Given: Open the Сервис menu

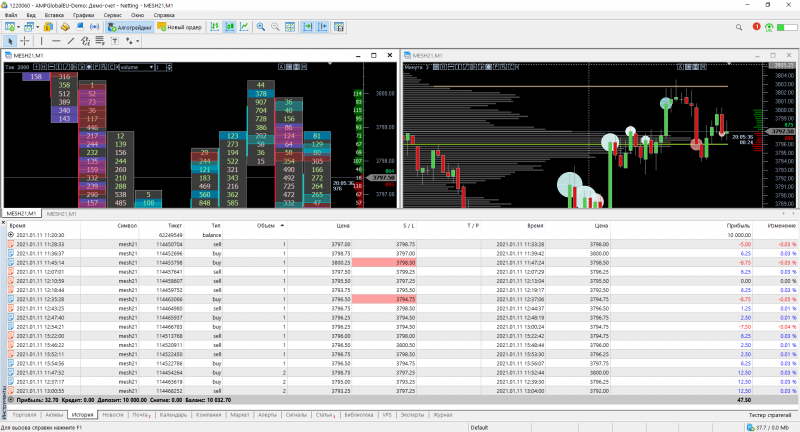Looking at the screenshot, I should click(112, 15).
